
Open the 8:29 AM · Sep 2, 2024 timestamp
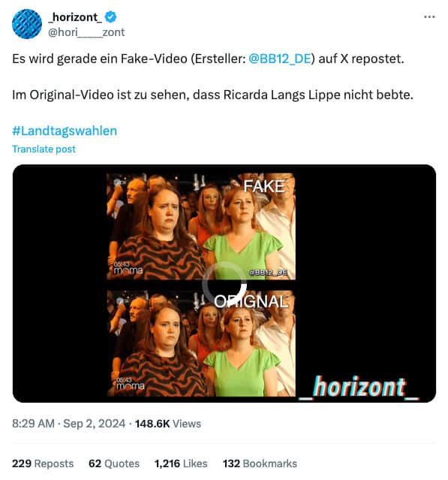pyautogui.click(x=68, y=424)
